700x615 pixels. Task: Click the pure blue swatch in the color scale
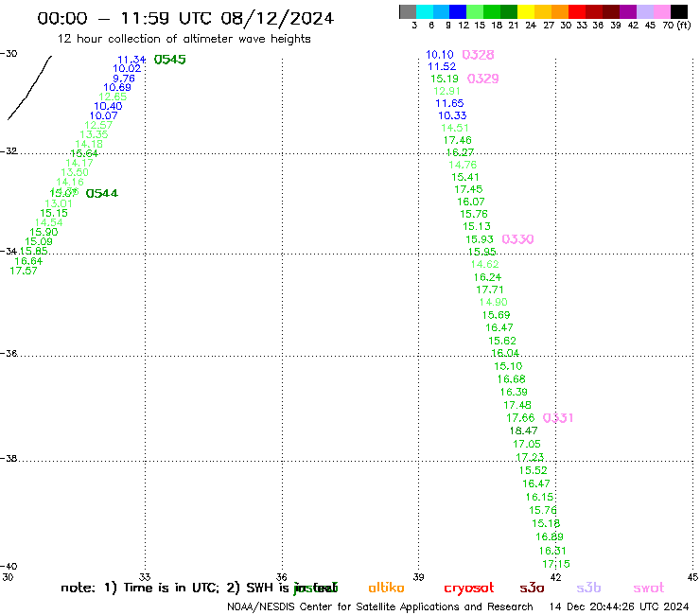[459, 11]
